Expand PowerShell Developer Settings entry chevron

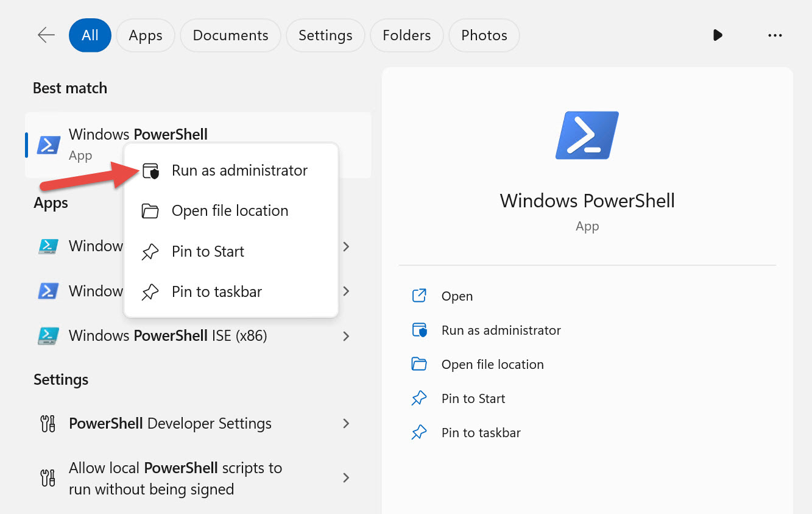pos(346,423)
